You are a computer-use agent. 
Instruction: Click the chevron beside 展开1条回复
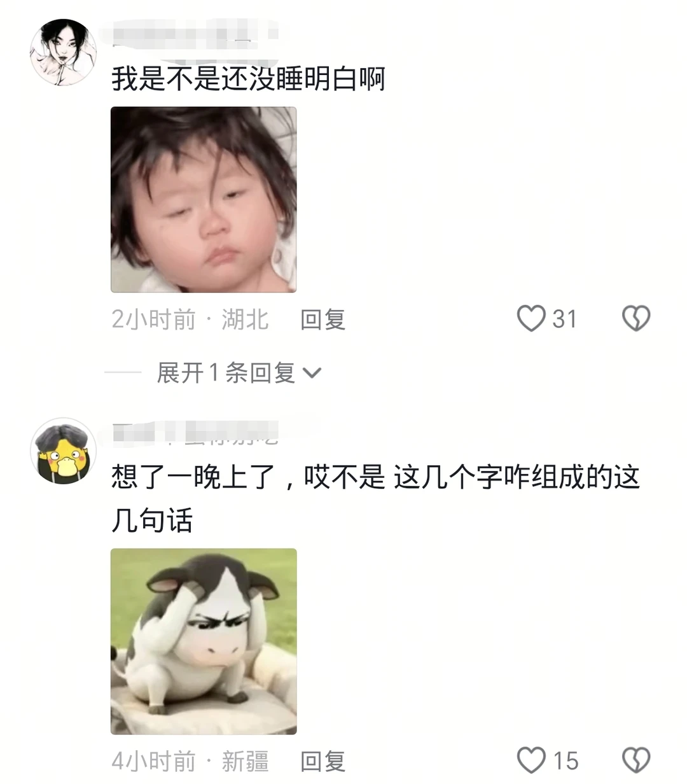coord(312,374)
